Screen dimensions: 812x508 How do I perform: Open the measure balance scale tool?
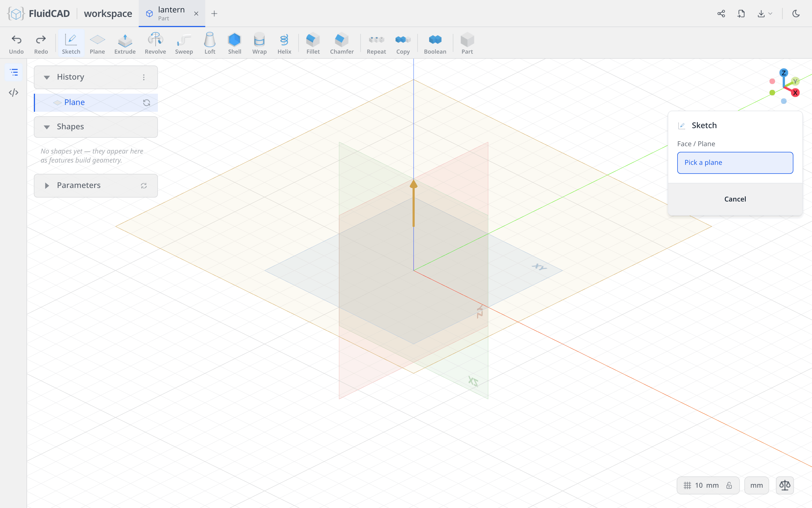click(785, 485)
